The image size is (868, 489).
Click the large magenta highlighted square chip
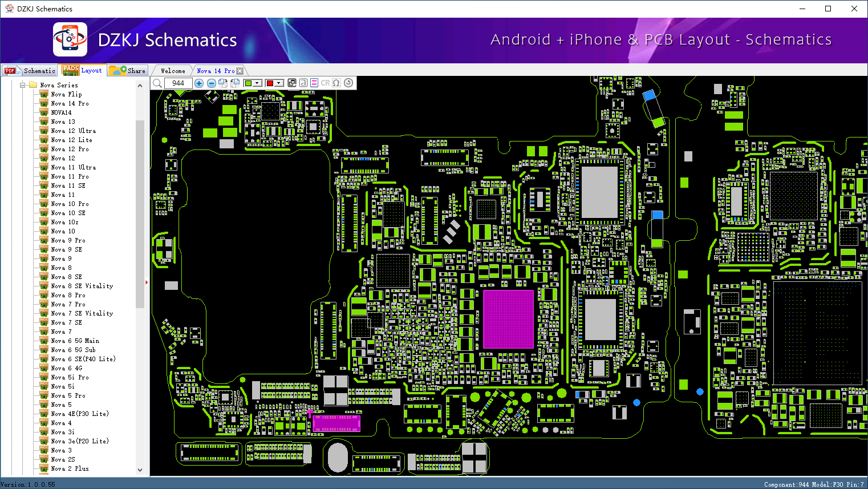[x=508, y=319]
